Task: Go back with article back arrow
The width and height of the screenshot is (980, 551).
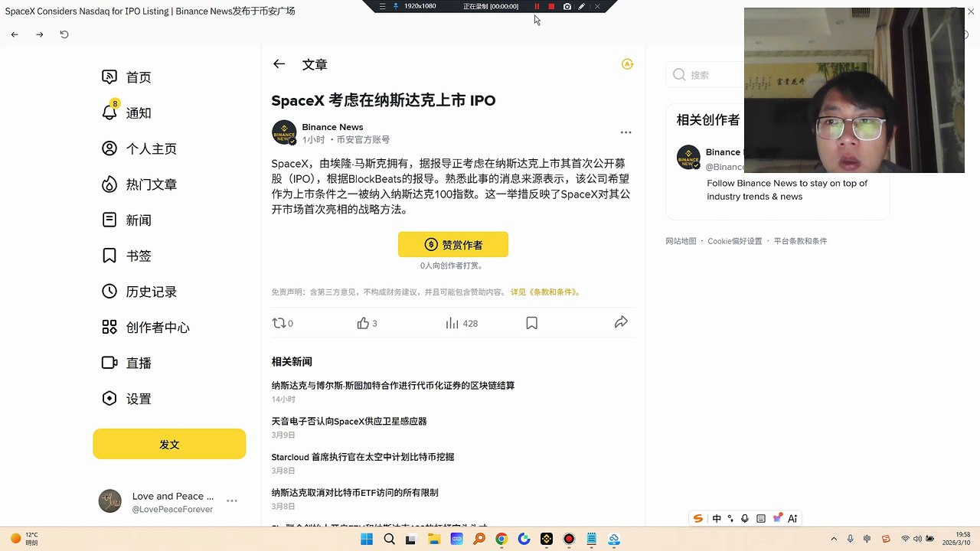Action: (279, 64)
